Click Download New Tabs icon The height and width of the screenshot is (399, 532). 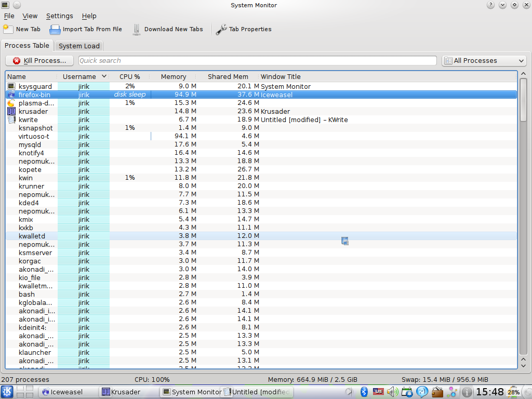pyautogui.click(x=137, y=29)
